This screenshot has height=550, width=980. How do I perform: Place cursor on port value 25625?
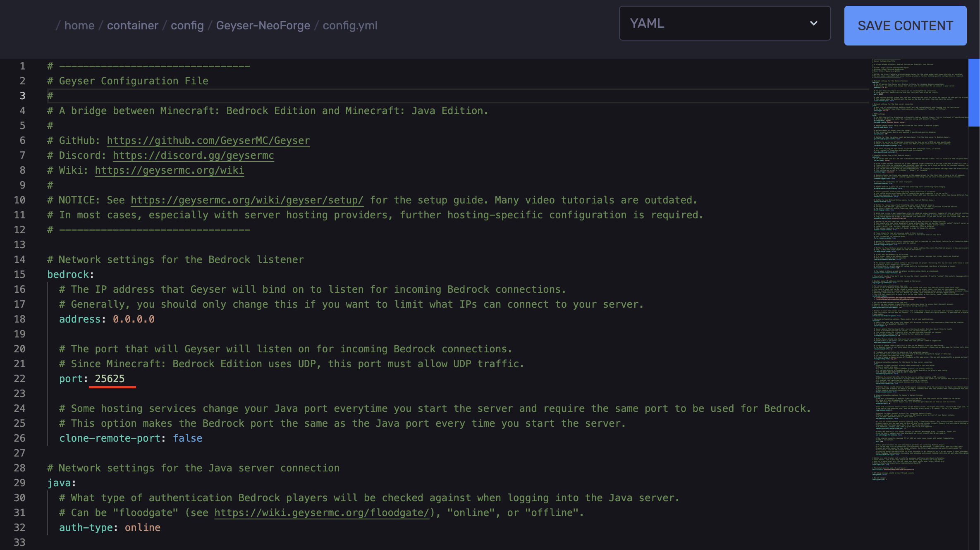coord(110,379)
